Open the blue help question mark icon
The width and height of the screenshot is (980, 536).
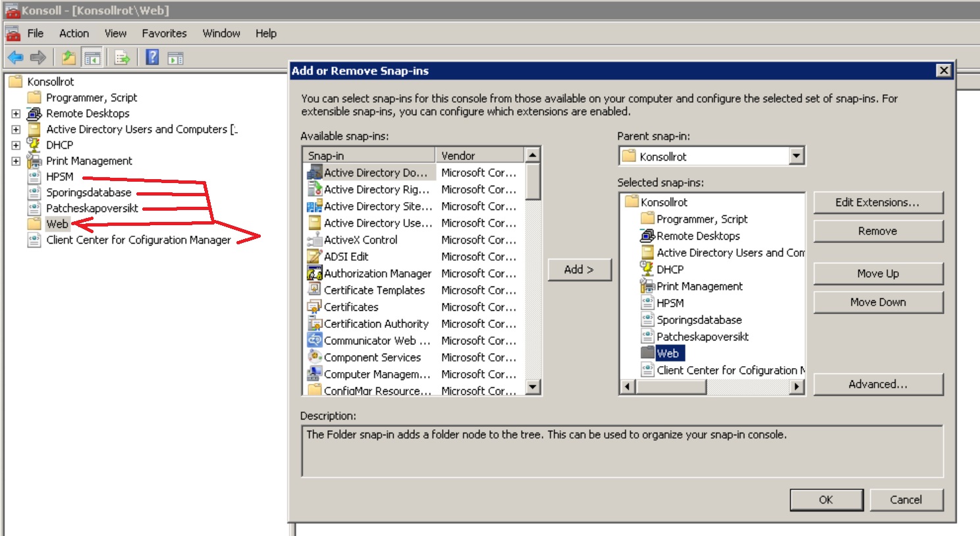(152, 57)
